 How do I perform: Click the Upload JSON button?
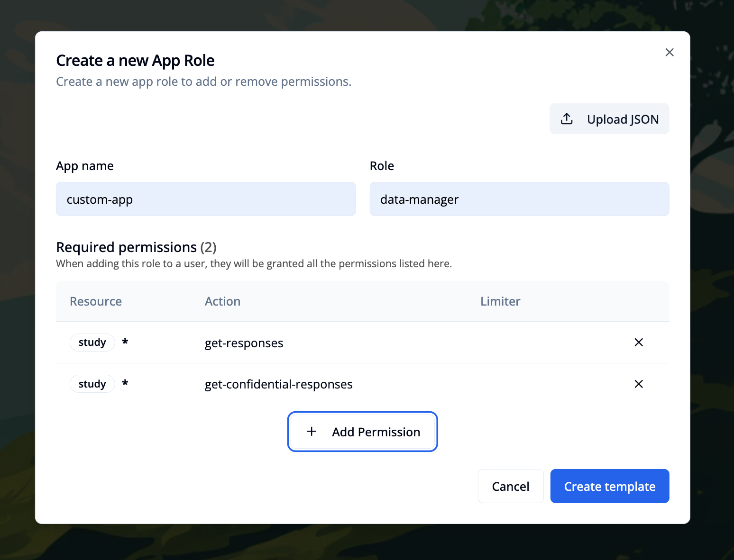point(609,118)
